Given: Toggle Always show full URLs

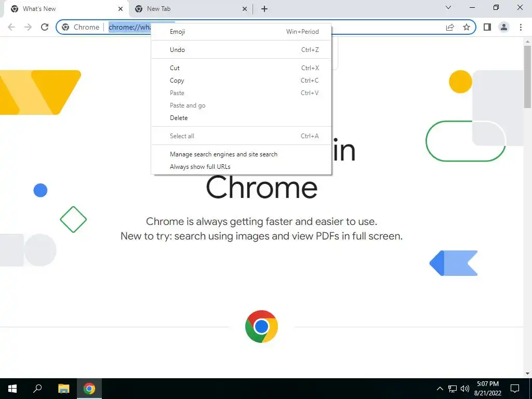Looking at the screenshot, I should point(241,167).
